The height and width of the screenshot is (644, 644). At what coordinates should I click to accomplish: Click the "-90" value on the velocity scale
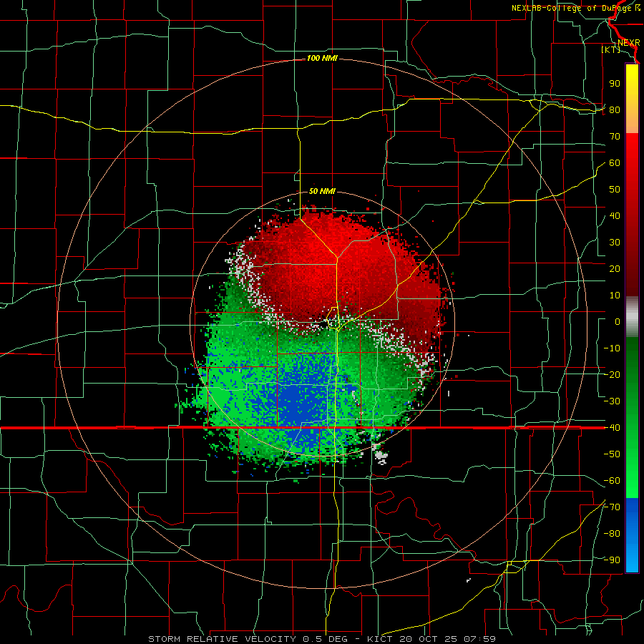(612, 560)
